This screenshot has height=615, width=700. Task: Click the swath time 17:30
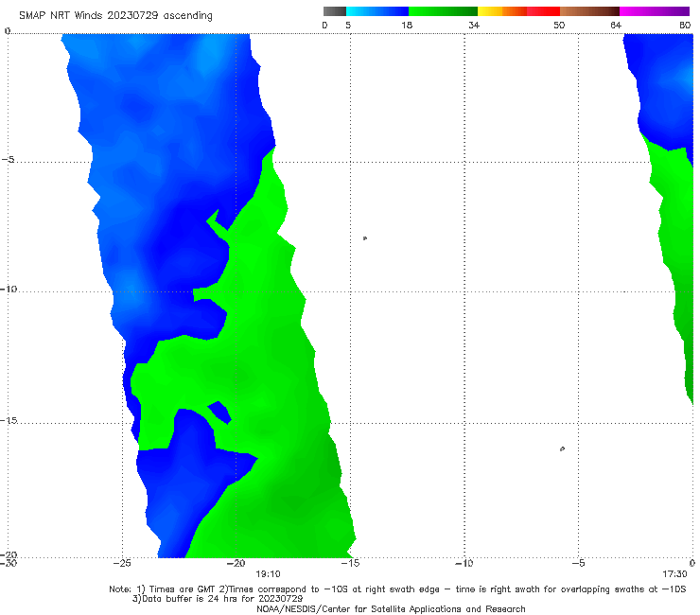coord(674,574)
